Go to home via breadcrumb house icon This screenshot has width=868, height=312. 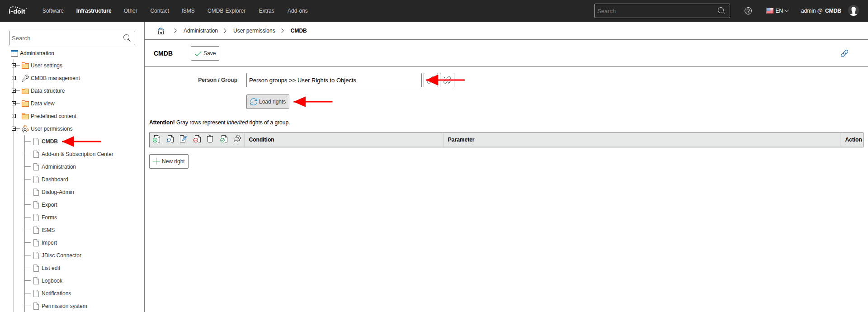(161, 31)
